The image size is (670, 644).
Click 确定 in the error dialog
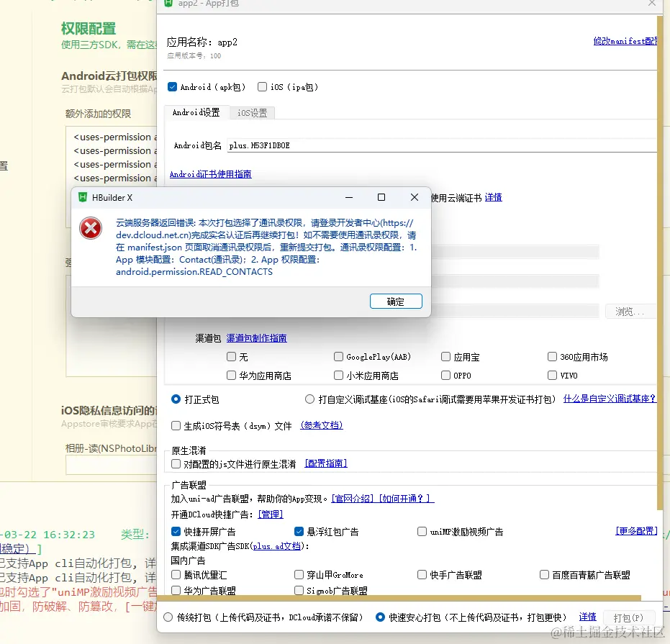click(396, 301)
